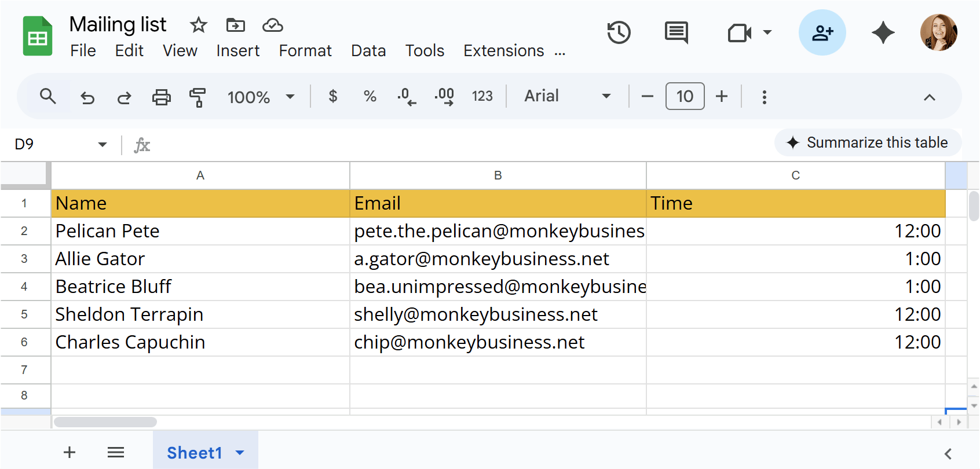Open the Sheet1 tab options arrow
Image resolution: width=980 pixels, height=469 pixels.
pyautogui.click(x=240, y=453)
